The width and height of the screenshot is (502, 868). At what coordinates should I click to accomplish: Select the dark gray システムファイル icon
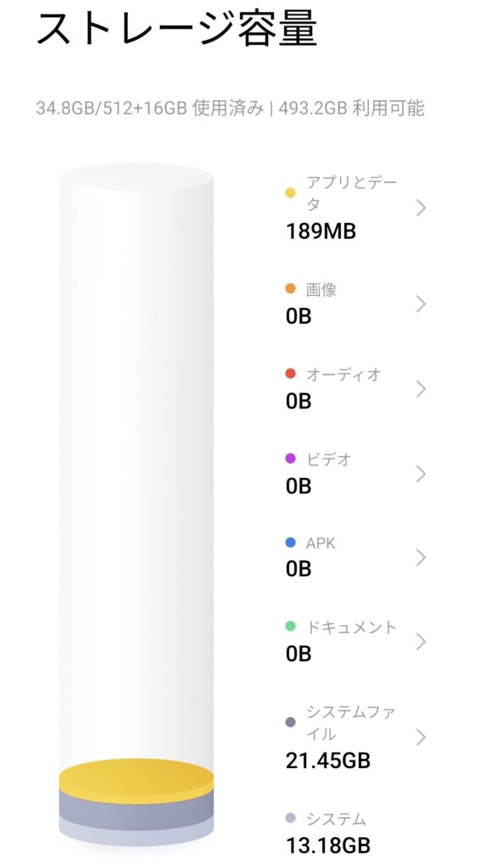click(292, 722)
